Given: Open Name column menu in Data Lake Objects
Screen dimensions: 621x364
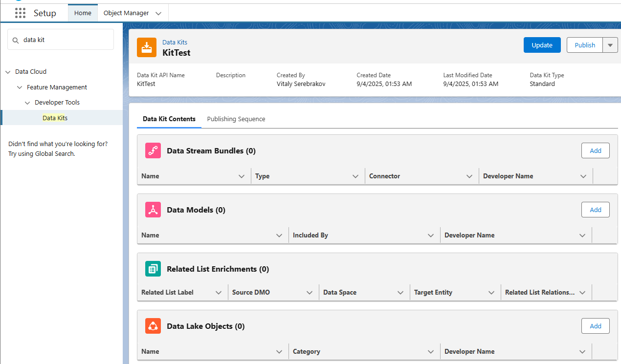Looking at the screenshot, I should click(279, 352).
